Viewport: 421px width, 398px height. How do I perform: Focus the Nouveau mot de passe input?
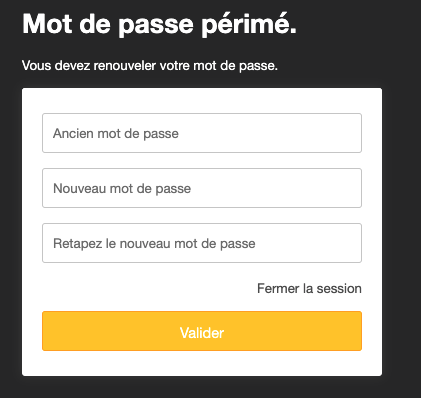coord(202,188)
